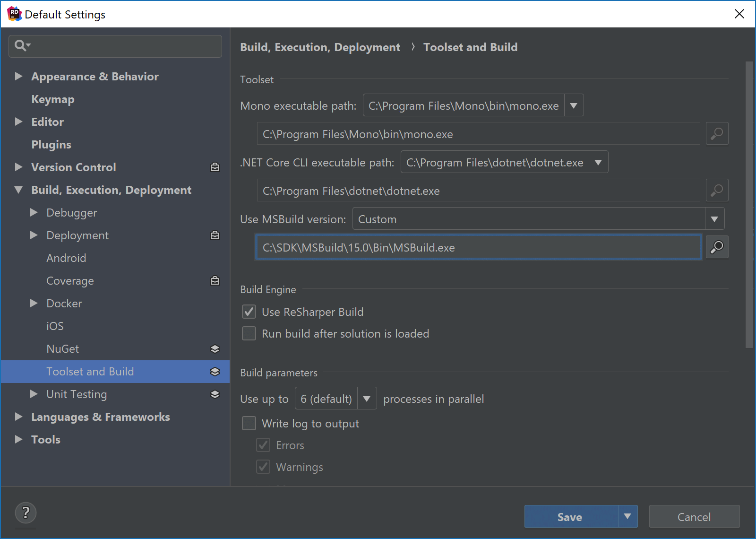The width and height of the screenshot is (756, 539).
Task: Toggle Use ReSharper Build checkbox
Action: tap(249, 312)
